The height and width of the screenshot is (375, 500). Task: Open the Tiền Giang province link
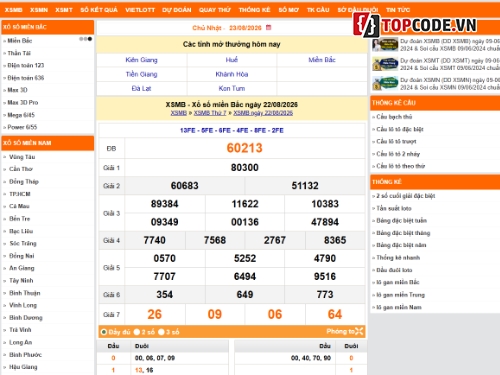(x=141, y=74)
